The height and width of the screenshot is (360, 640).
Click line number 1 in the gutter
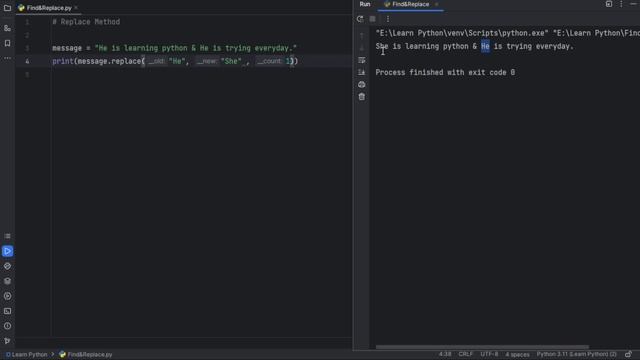click(x=27, y=22)
